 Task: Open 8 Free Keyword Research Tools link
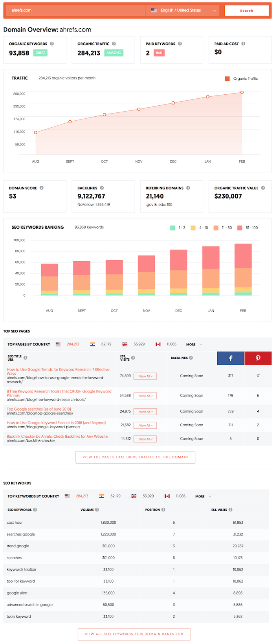[59, 393]
